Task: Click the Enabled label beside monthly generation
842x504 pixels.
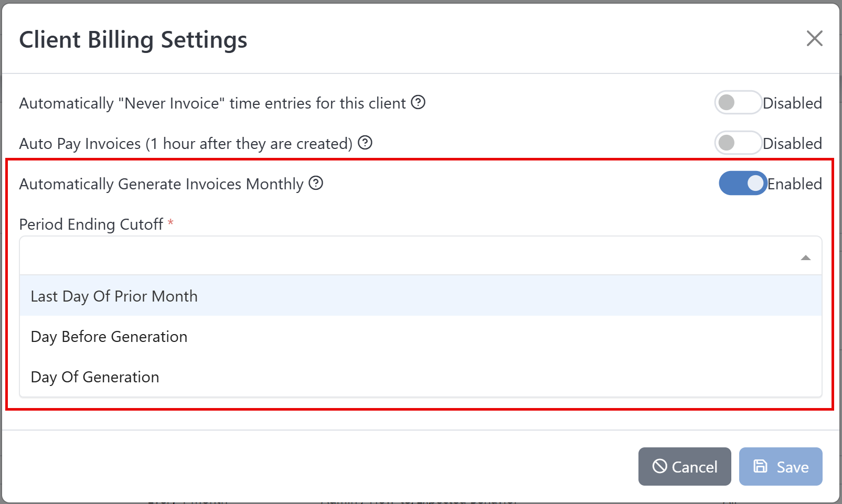Action: coord(794,184)
